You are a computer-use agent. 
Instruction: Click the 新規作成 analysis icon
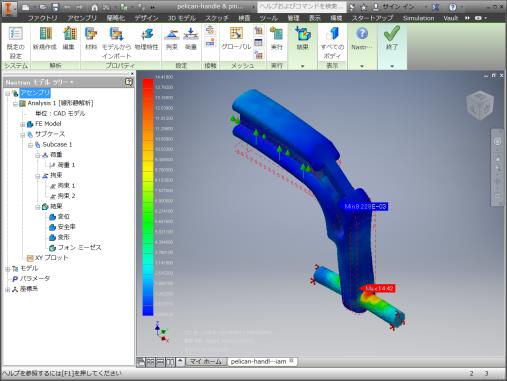45,33
